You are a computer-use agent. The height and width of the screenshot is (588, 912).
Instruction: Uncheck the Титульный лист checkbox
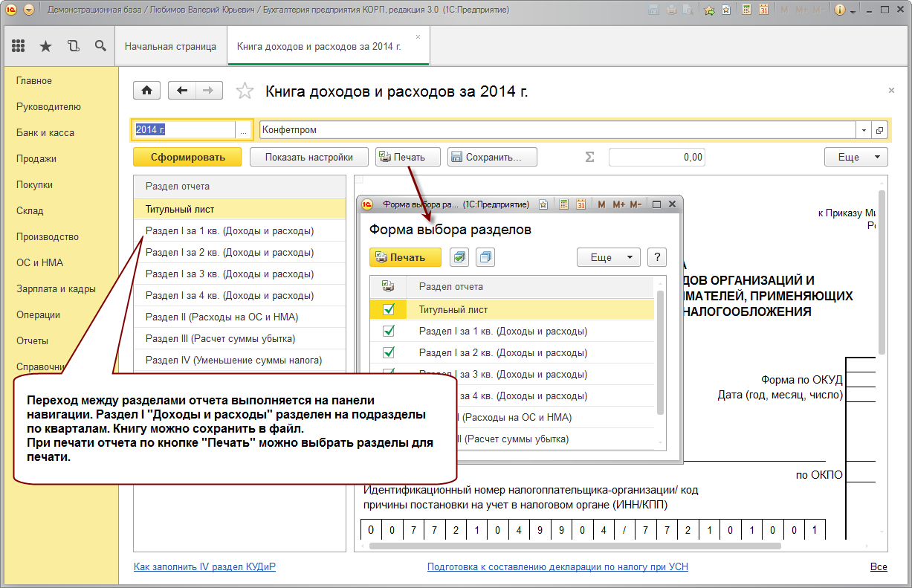(388, 309)
